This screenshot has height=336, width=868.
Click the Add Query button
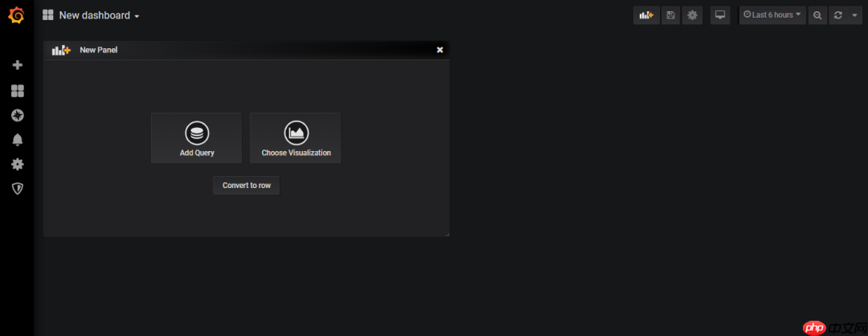[197, 138]
